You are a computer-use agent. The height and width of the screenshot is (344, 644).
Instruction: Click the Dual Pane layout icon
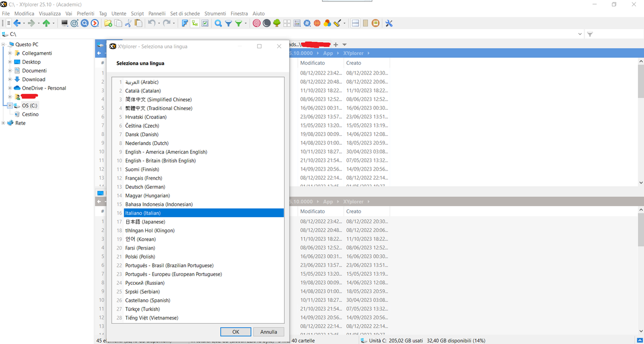click(355, 23)
